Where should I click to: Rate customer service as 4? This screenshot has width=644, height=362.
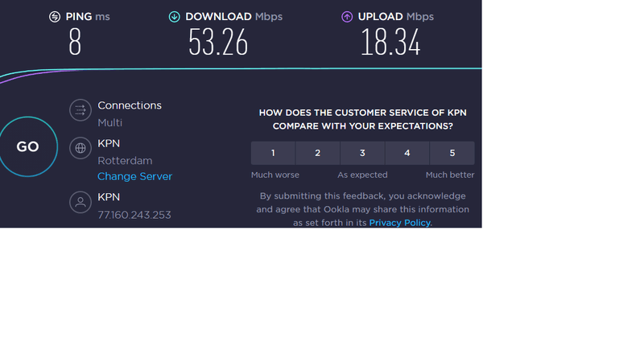click(x=407, y=153)
